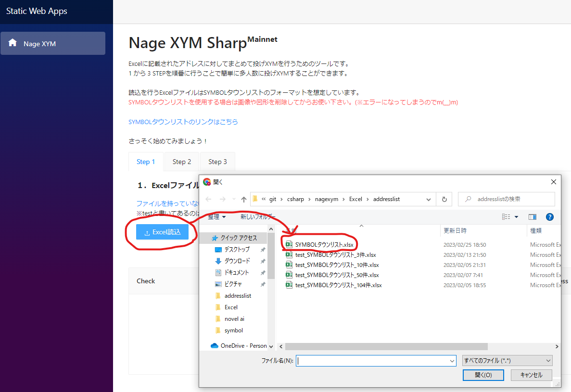The width and height of the screenshot is (571, 392).
Task: Click the キャンセル button
Action: (531, 375)
